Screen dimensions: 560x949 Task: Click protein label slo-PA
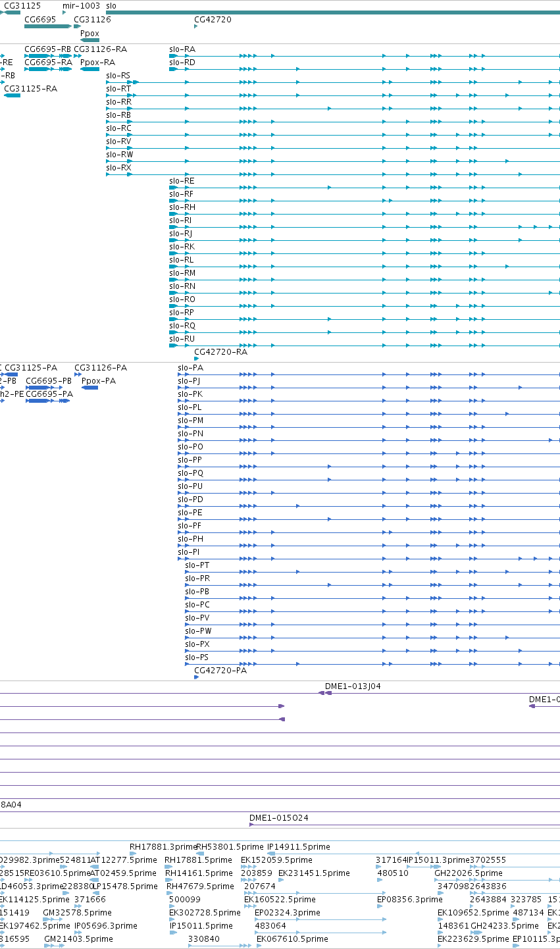click(190, 368)
